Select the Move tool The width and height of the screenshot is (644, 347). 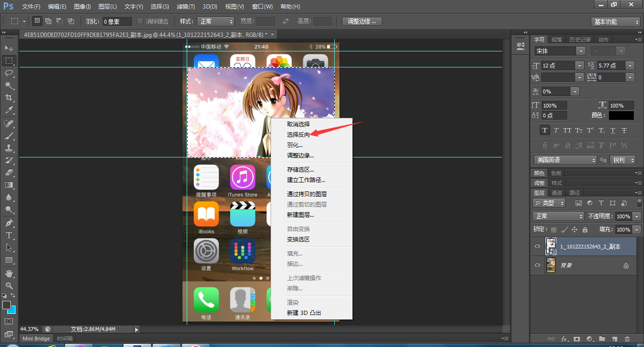[x=9, y=48]
